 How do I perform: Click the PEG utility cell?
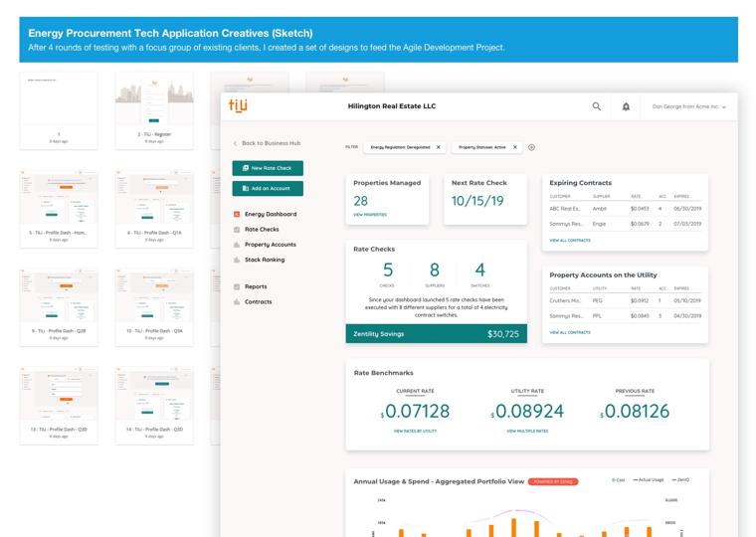598,300
